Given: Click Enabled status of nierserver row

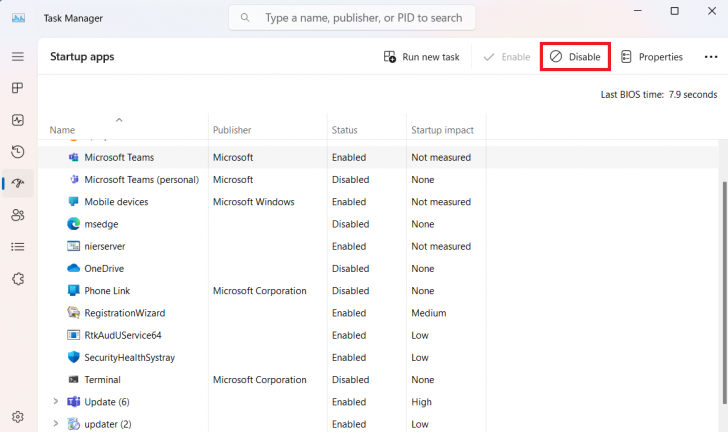Looking at the screenshot, I should [349, 247].
